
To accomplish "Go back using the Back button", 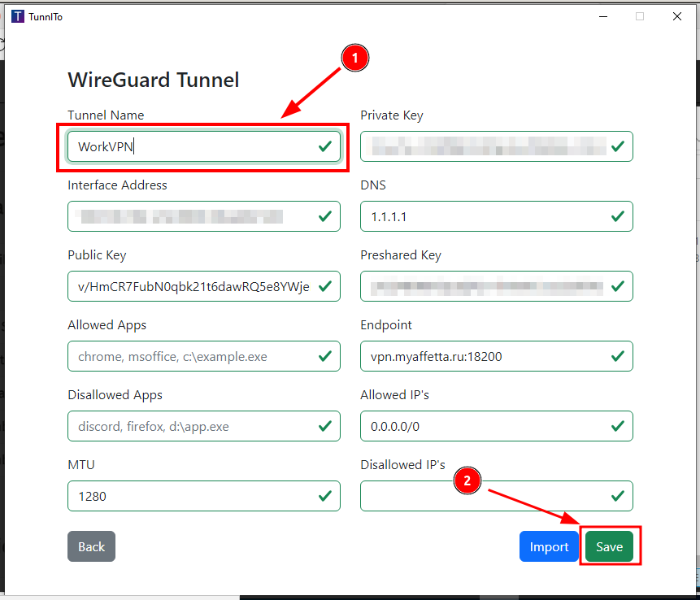I will [x=91, y=547].
